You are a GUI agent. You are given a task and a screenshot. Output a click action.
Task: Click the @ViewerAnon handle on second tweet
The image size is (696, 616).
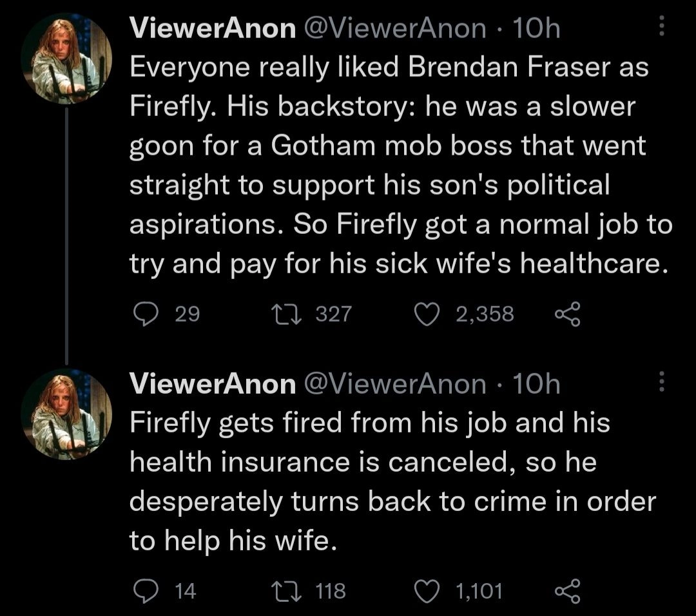click(x=395, y=385)
